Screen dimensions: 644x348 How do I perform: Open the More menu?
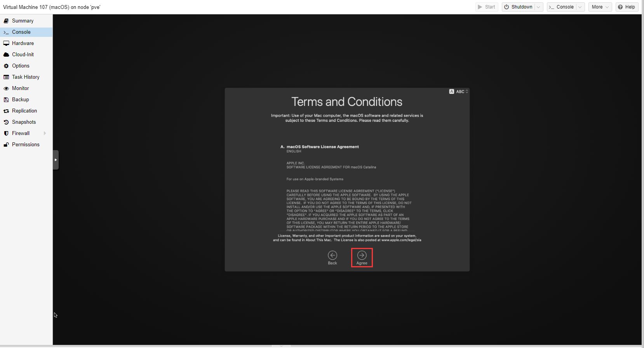coord(600,7)
